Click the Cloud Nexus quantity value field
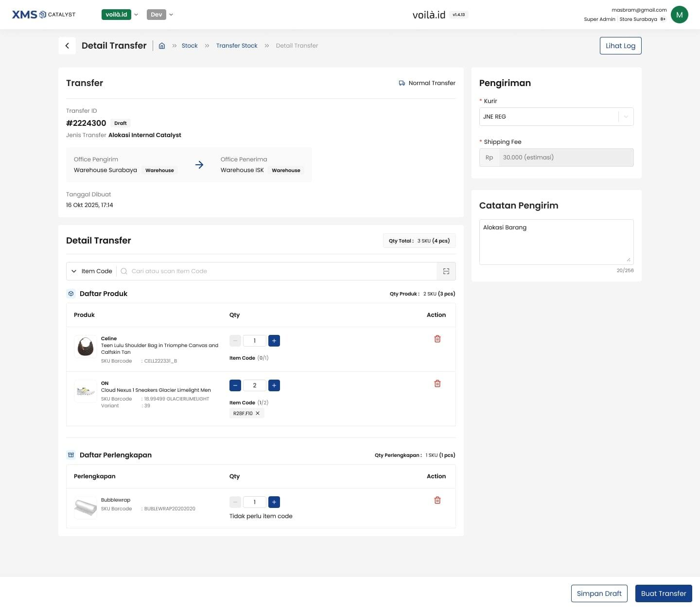The image size is (700, 610). (x=255, y=385)
